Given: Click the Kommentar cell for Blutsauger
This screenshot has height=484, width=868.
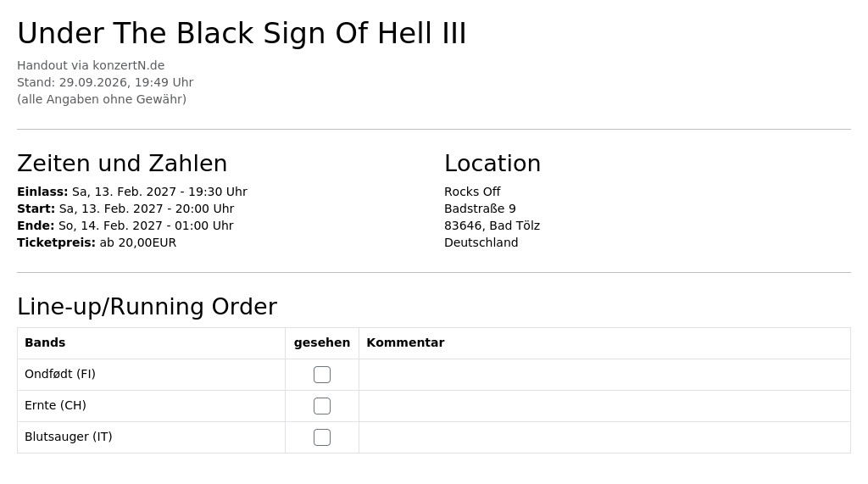Looking at the screenshot, I should click(604, 437).
